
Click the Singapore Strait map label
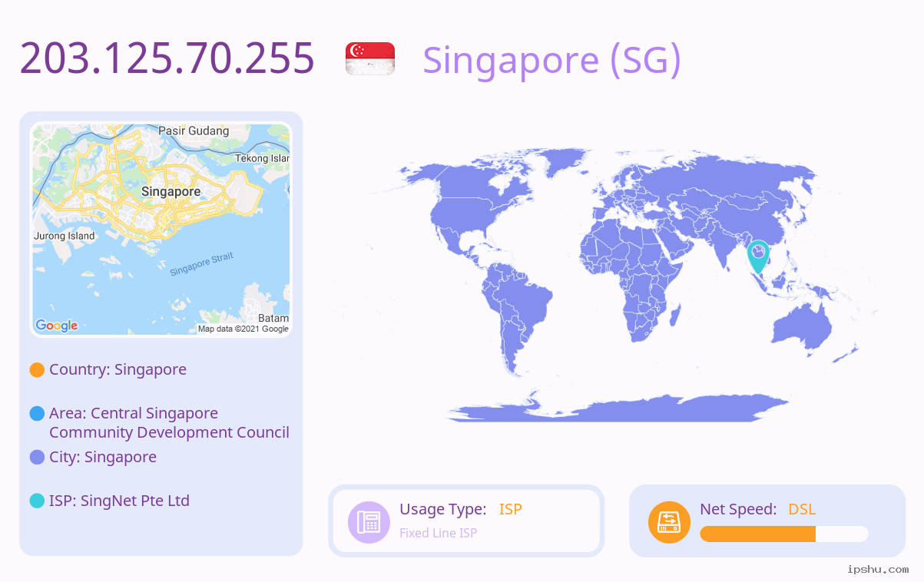201,264
